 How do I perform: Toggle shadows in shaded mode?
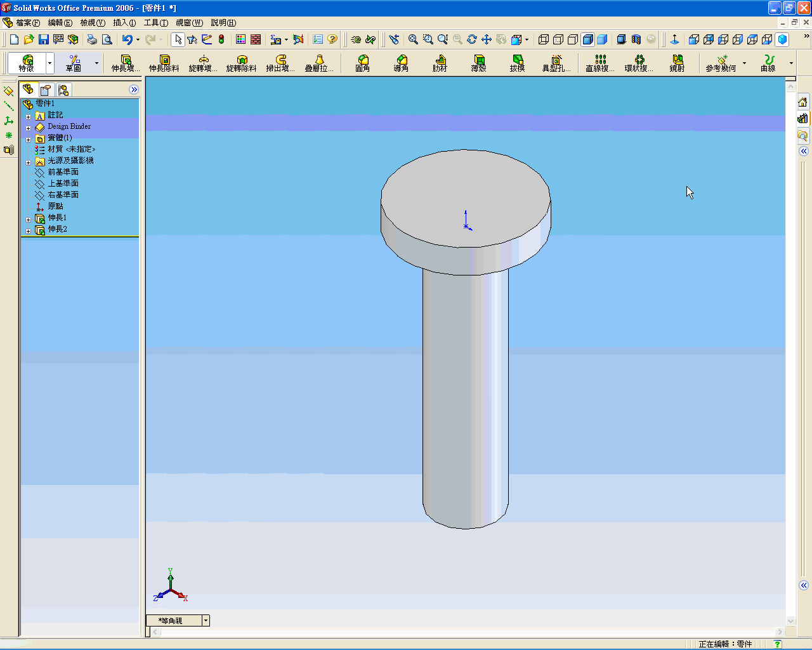pyautogui.click(x=622, y=39)
